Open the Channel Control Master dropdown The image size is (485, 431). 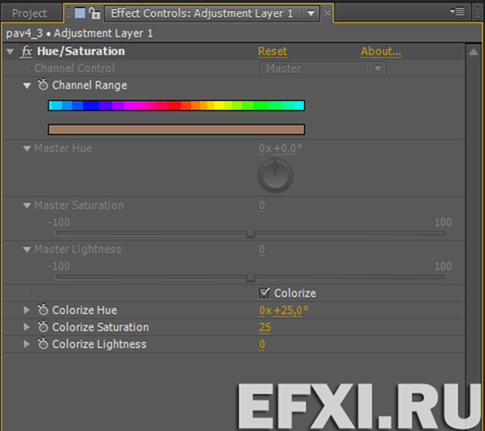coord(323,68)
